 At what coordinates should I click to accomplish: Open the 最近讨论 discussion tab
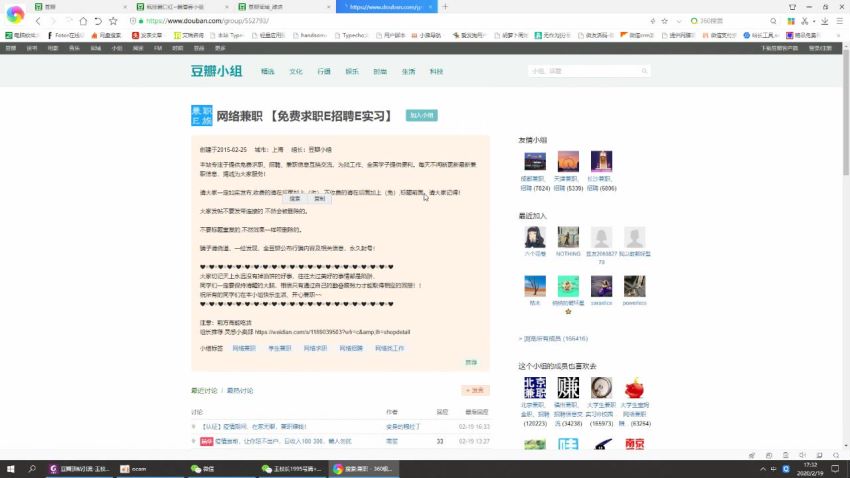204,391
